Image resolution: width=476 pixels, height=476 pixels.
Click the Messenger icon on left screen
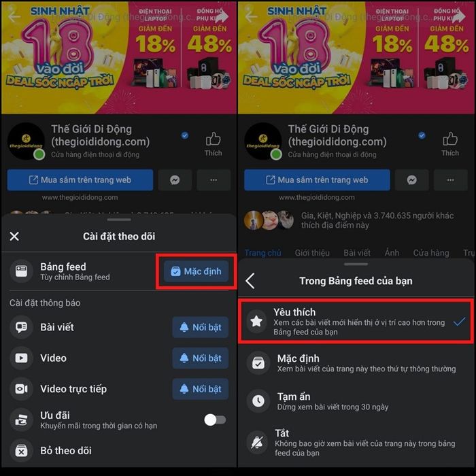tap(175, 180)
